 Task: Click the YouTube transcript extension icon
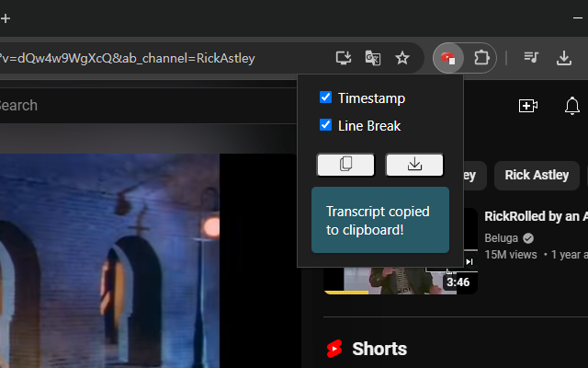coord(448,58)
